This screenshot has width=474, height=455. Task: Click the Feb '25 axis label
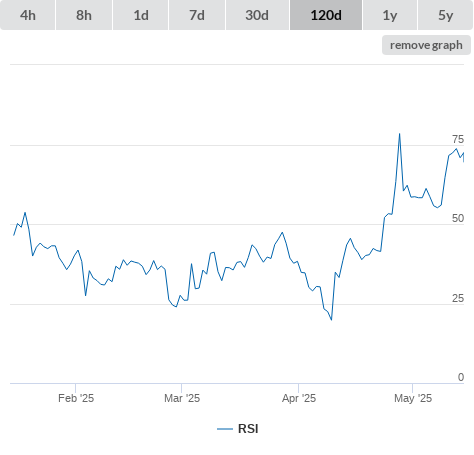[x=76, y=398]
